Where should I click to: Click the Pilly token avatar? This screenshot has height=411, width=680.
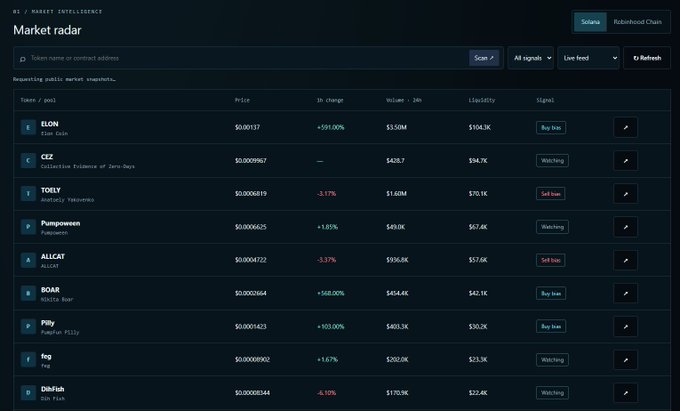point(28,326)
